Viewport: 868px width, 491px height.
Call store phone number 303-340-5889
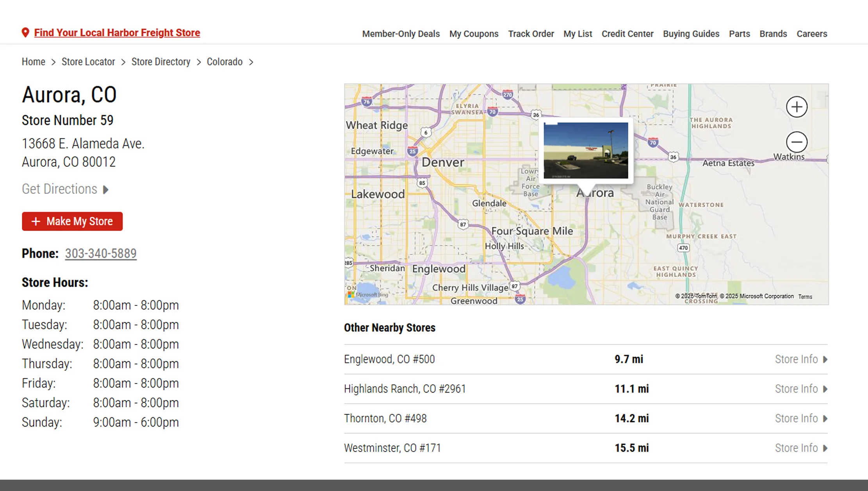coord(101,254)
